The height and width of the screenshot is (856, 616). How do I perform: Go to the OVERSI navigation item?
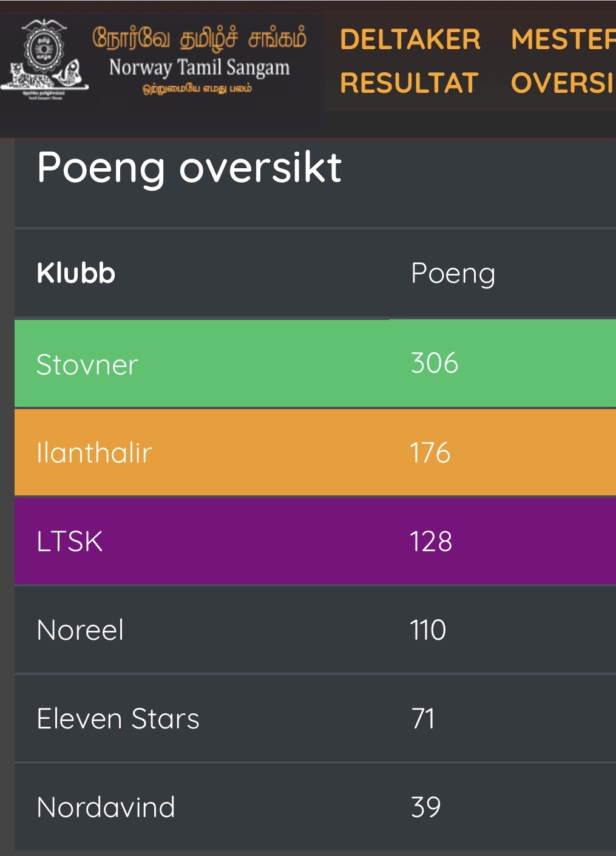coord(563,83)
